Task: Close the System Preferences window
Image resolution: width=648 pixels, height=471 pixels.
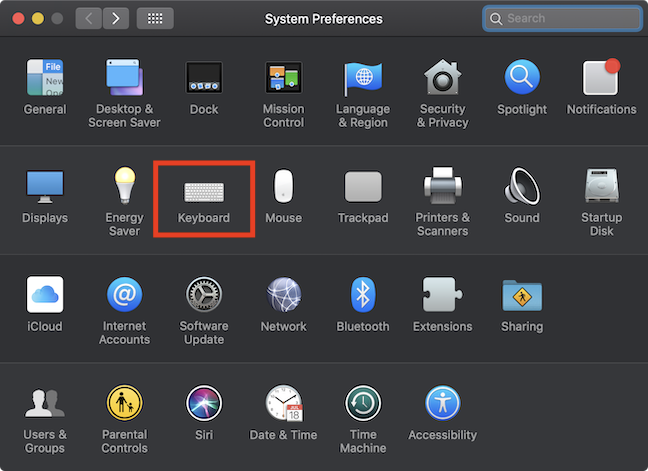Action: click(x=19, y=19)
